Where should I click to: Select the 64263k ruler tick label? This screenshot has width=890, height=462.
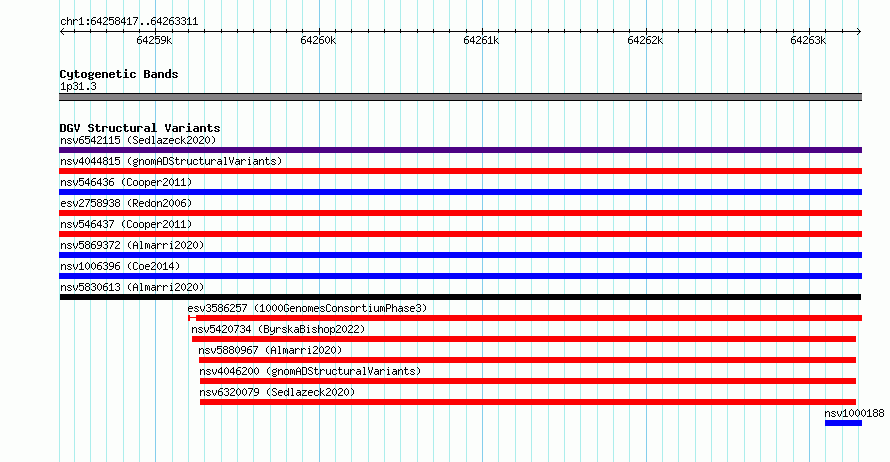808,40
